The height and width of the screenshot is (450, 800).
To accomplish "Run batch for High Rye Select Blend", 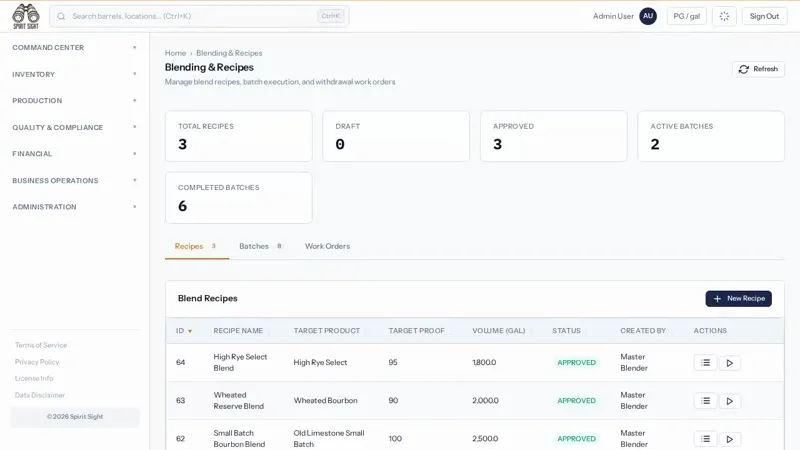I will click(730, 363).
